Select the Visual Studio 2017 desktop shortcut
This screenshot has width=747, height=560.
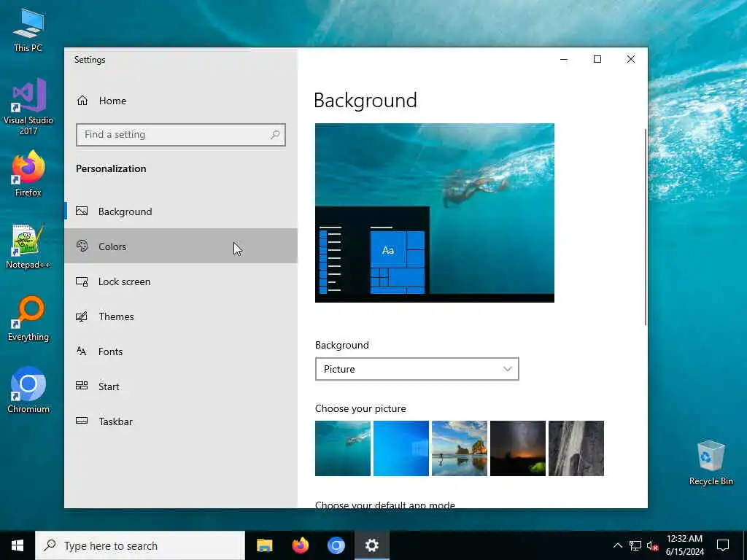pos(28,106)
